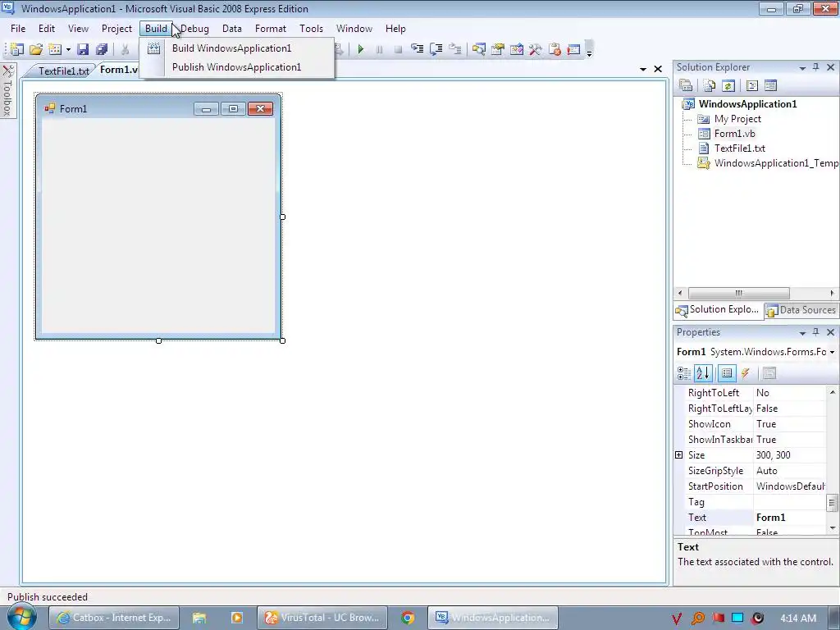Screen dimensions: 840x630
Task: Click the Refresh icon in Solution Explorer
Action: click(728, 85)
